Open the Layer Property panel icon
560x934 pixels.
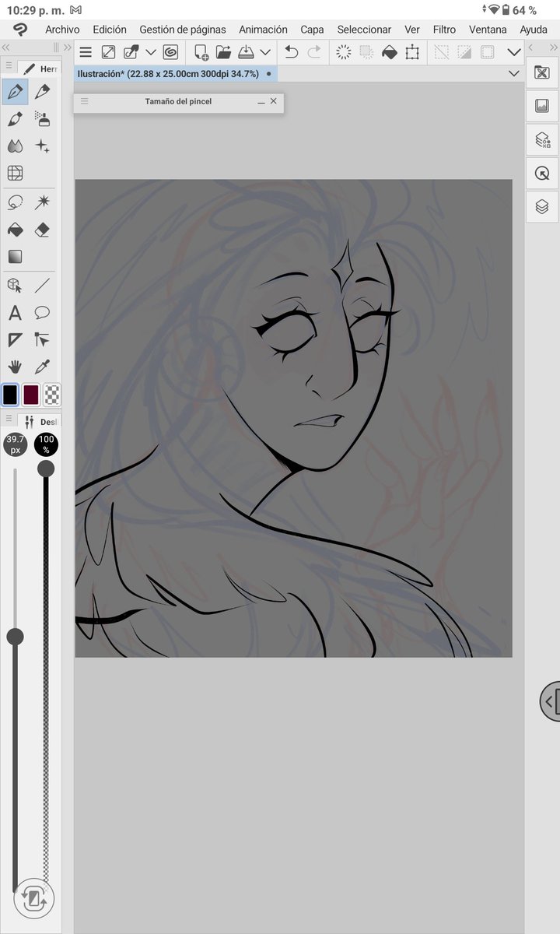[542, 140]
